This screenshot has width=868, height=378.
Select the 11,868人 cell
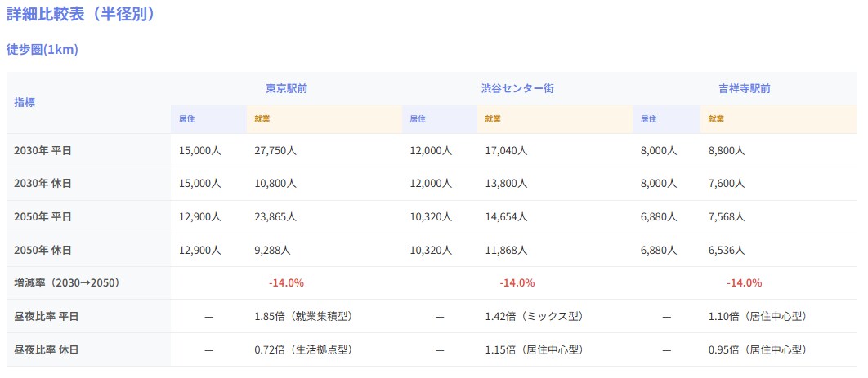click(x=506, y=250)
